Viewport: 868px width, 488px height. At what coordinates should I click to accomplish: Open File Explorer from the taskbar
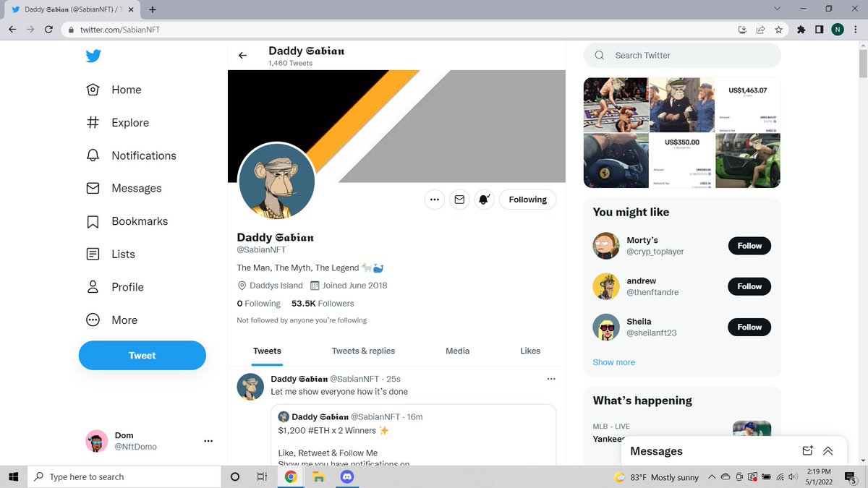coord(318,476)
